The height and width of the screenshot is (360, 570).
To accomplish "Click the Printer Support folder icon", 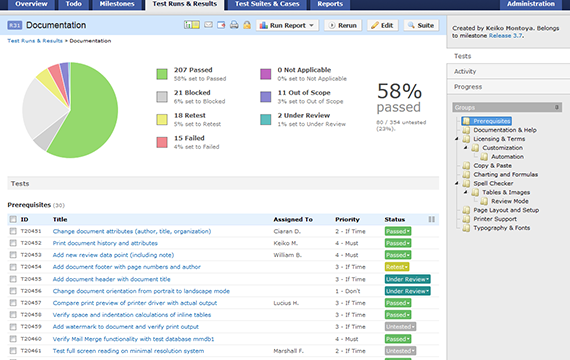I will 466,219.
